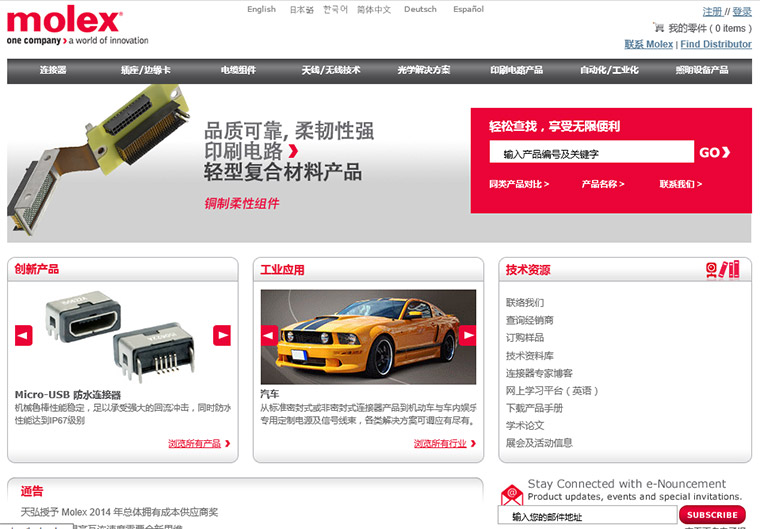
Task: Click the 技术资源 books icon
Action: pyautogui.click(x=723, y=270)
